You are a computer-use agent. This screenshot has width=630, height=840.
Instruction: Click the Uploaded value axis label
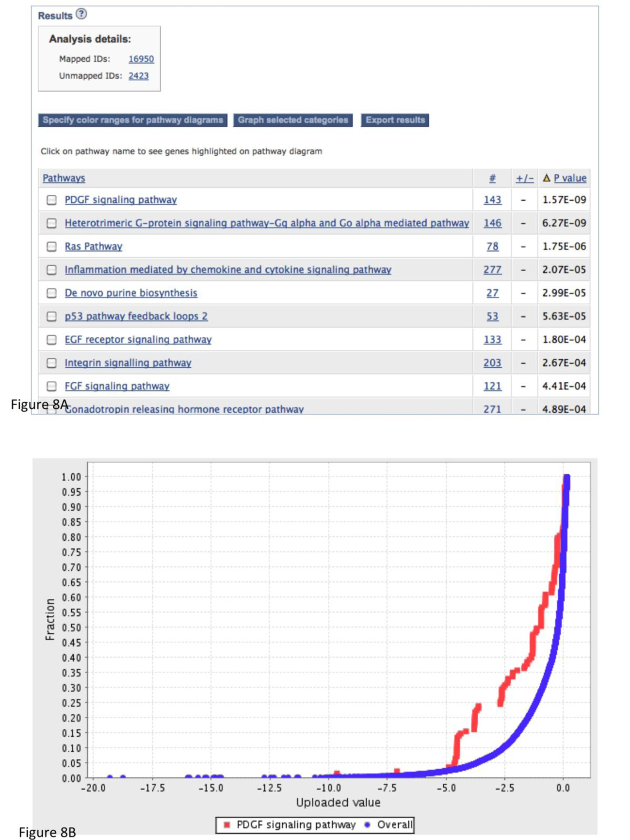pyautogui.click(x=338, y=802)
